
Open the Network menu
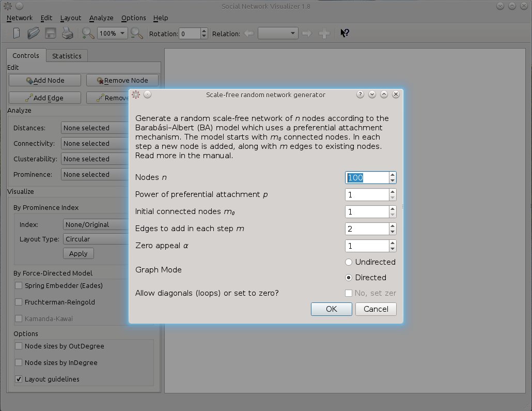[20, 18]
